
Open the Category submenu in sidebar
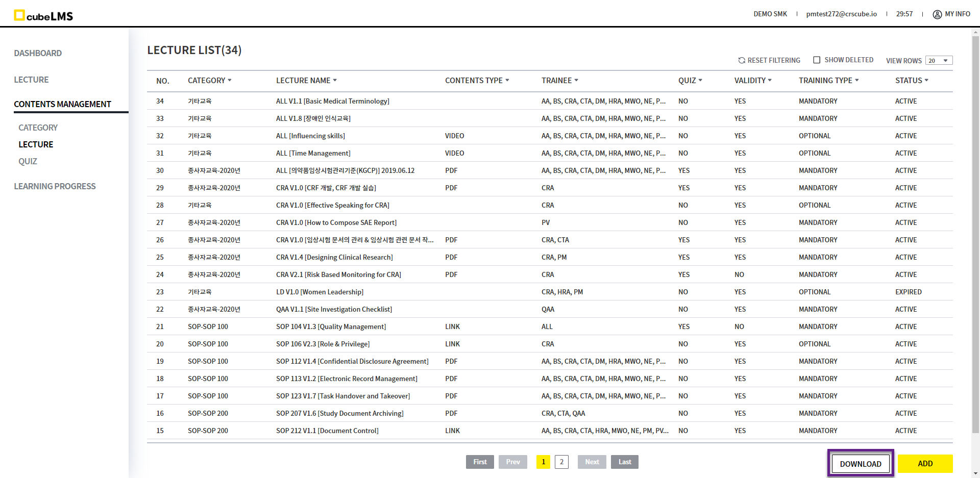[38, 128]
